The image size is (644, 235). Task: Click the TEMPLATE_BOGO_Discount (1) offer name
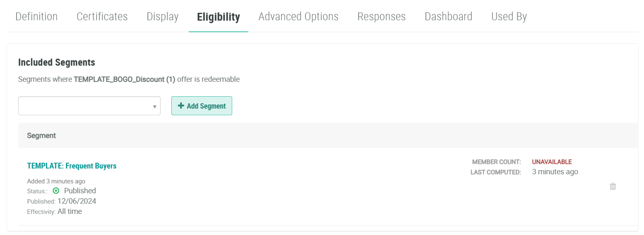(125, 79)
